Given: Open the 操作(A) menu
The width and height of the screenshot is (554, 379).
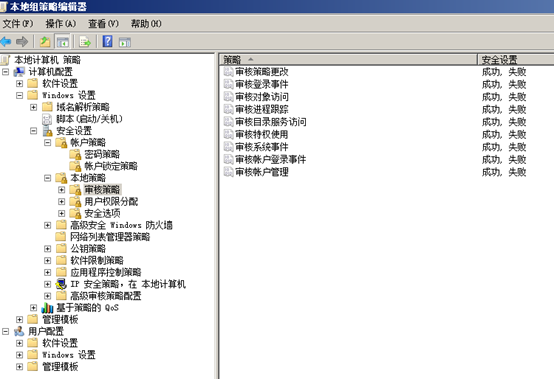Looking at the screenshot, I should coord(60,24).
